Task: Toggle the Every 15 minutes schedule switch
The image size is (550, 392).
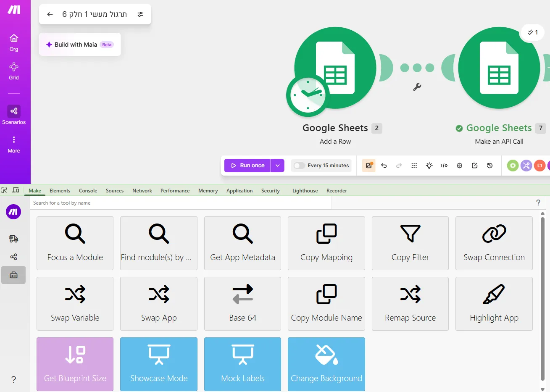Action: coord(299,166)
